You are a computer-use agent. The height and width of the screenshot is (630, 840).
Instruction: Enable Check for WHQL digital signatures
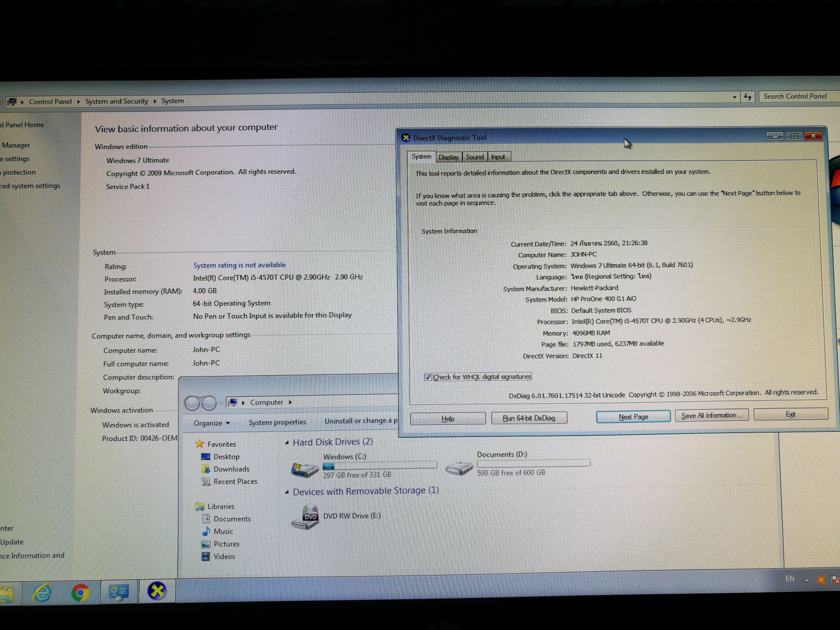point(428,377)
